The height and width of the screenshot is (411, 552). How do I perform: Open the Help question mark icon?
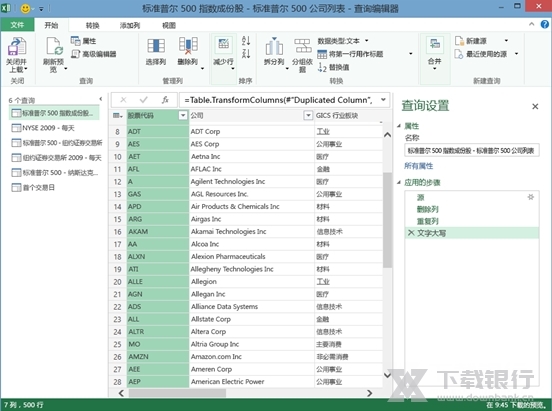point(544,24)
